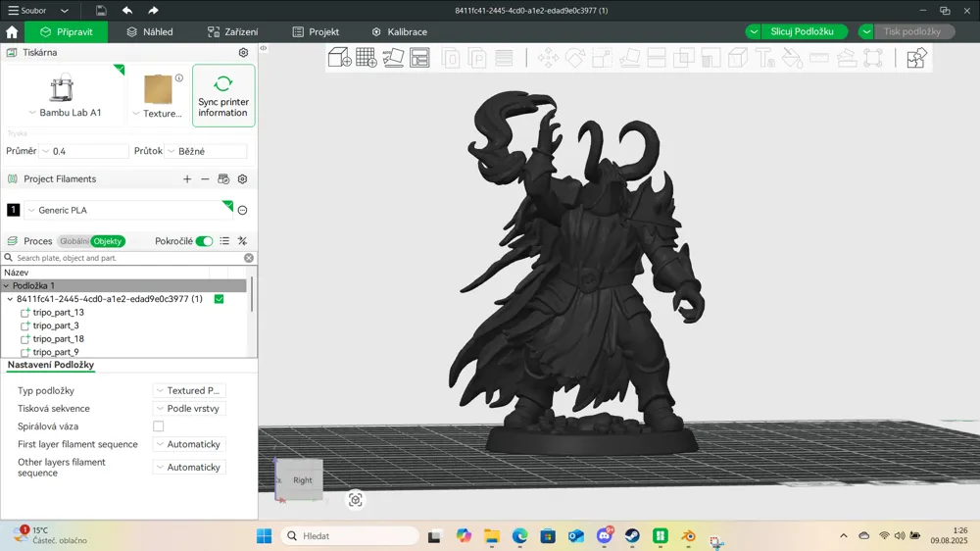The height and width of the screenshot is (551, 980).
Task: Select the Lay on face tool
Action: [x=629, y=58]
